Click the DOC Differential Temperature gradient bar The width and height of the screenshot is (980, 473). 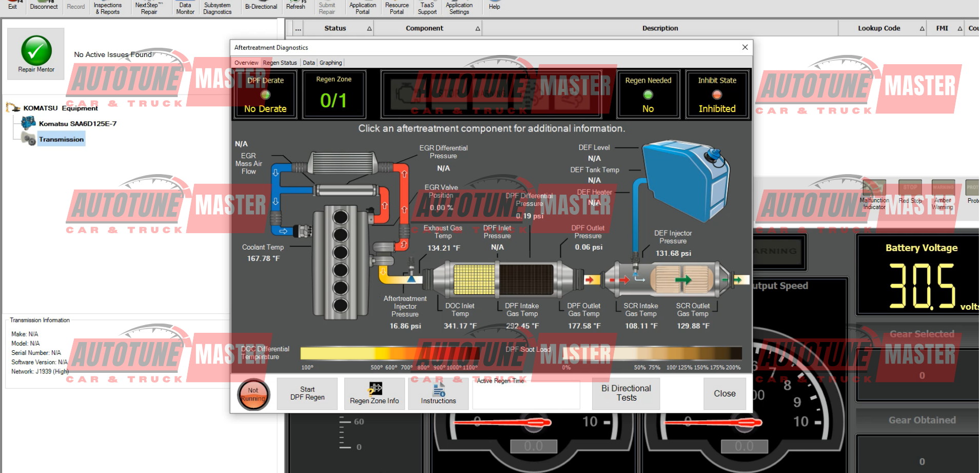[390, 353]
